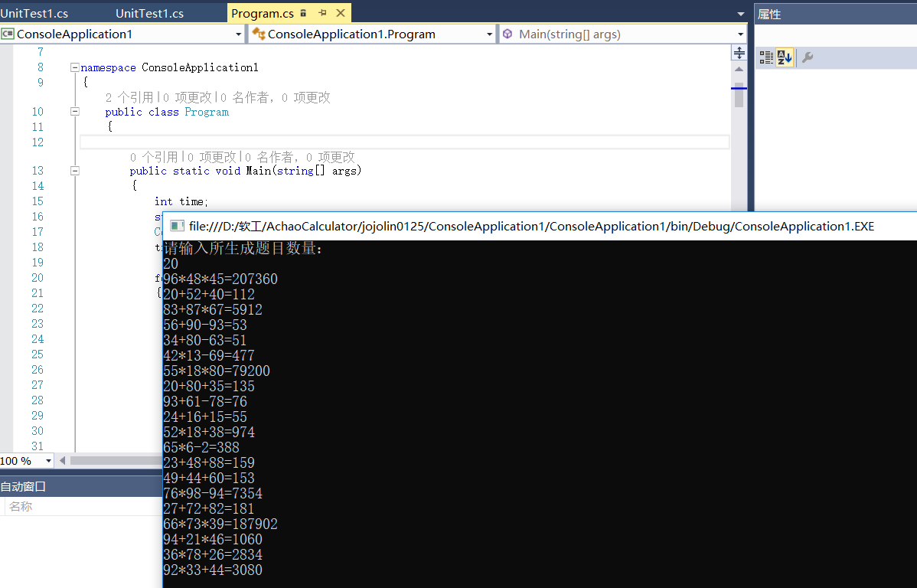Click 'int time;' on line 15
The width and height of the screenshot is (917, 588).
pos(181,201)
